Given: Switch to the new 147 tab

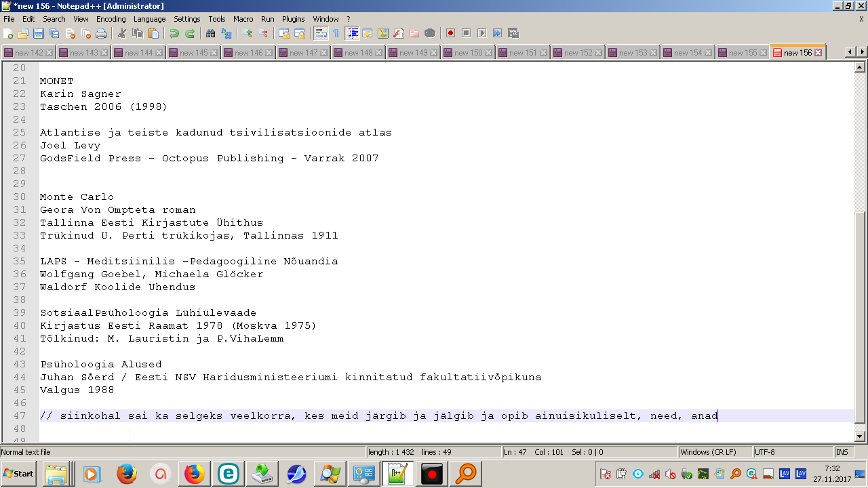Looking at the screenshot, I should 303,53.
